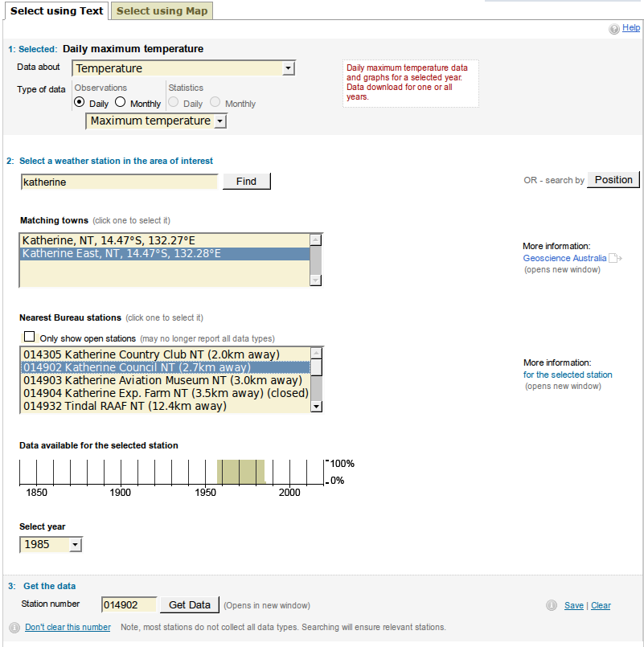The height and width of the screenshot is (647, 644).
Task: Select 014932 Tindal RAAF NT station
Action: click(125, 406)
